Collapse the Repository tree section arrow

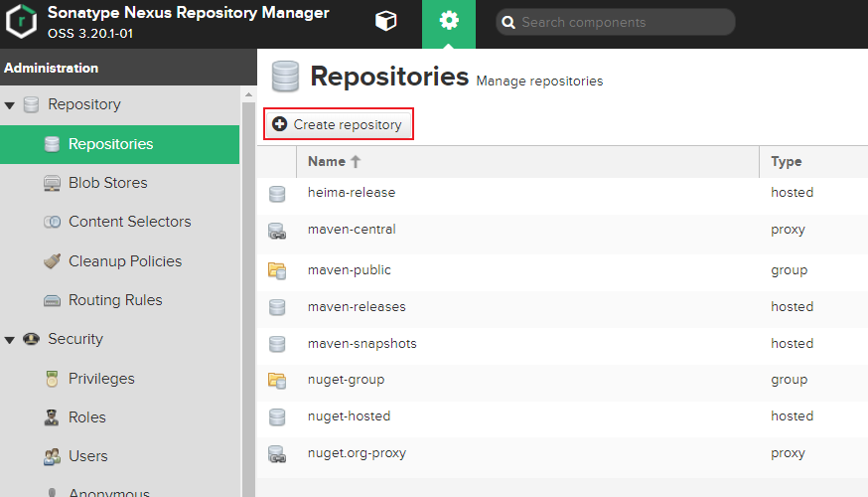pyautogui.click(x=9, y=105)
